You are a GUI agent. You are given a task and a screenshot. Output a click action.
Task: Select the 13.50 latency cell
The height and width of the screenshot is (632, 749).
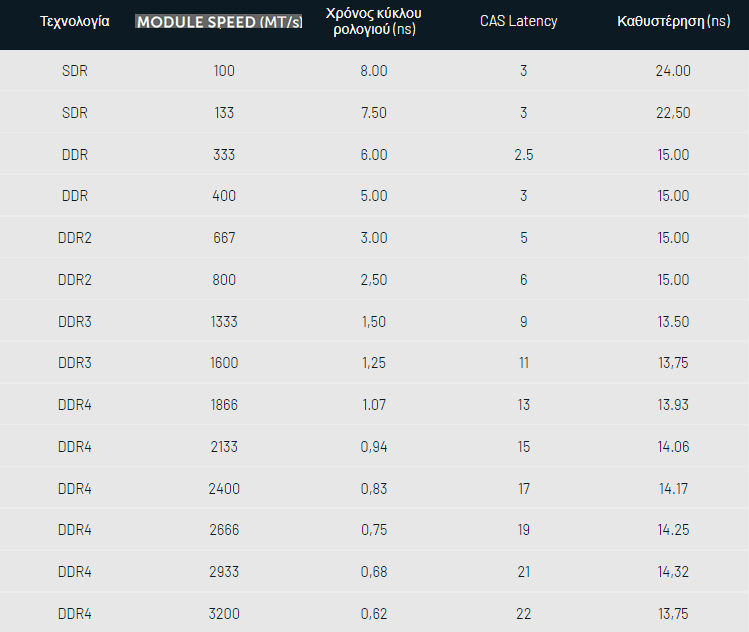pos(673,322)
